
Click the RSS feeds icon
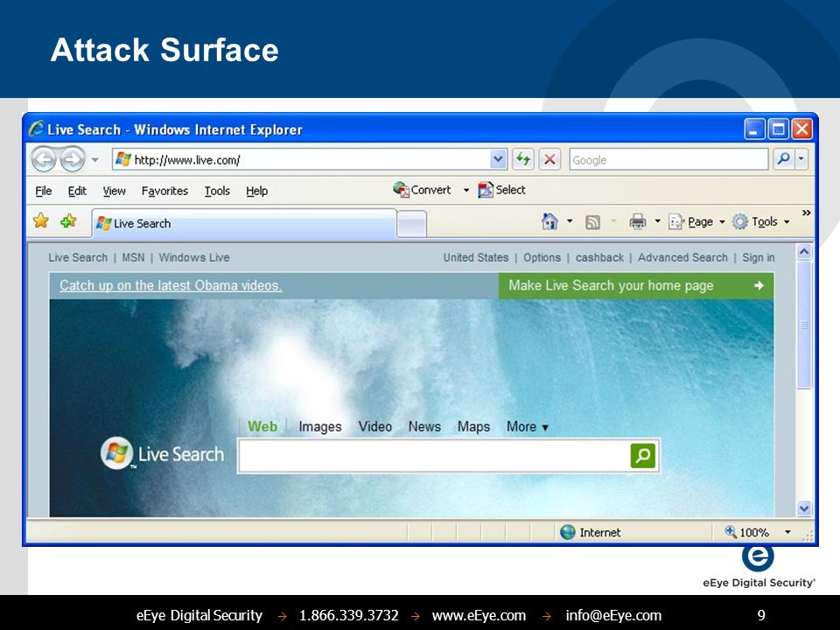click(x=592, y=221)
